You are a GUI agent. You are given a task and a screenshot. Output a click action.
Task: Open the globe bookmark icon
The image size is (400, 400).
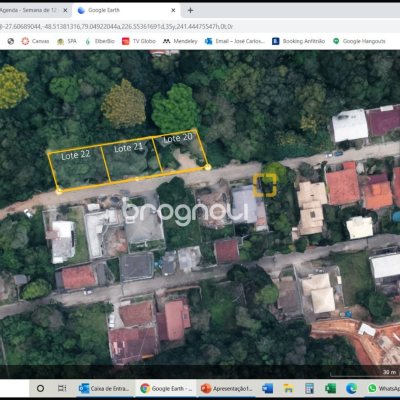pyautogui.click(x=11, y=41)
